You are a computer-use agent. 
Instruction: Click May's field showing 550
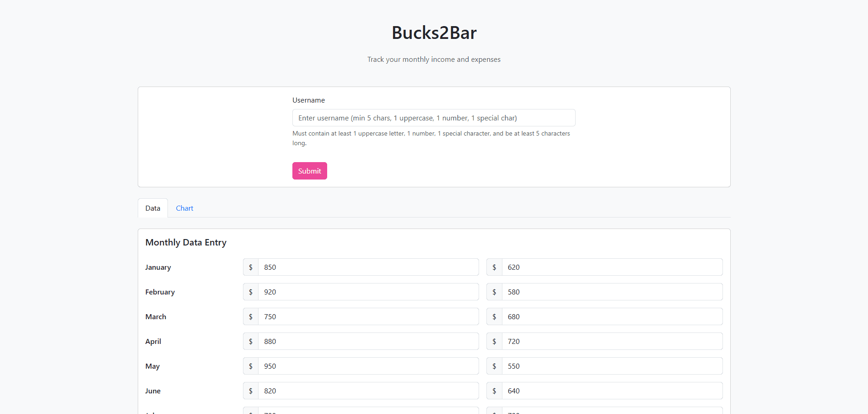coord(612,366)
